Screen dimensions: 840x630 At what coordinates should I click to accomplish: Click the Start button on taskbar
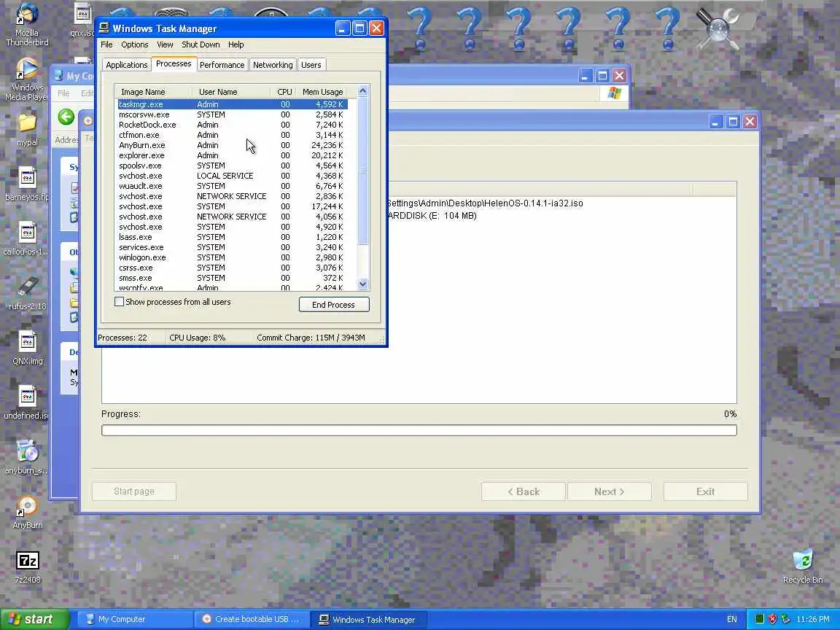click(x=34, y=619)
